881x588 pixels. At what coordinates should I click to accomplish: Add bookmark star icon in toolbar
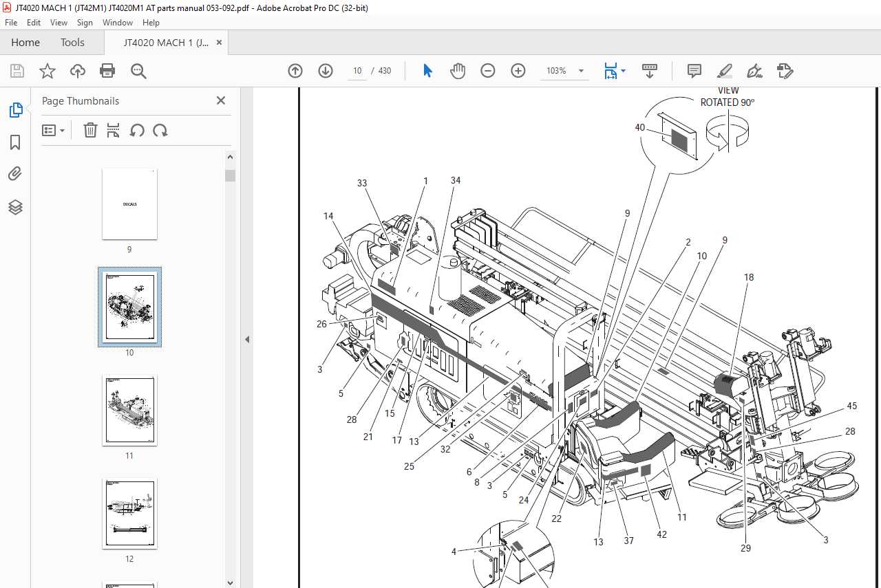coord(47,71)
